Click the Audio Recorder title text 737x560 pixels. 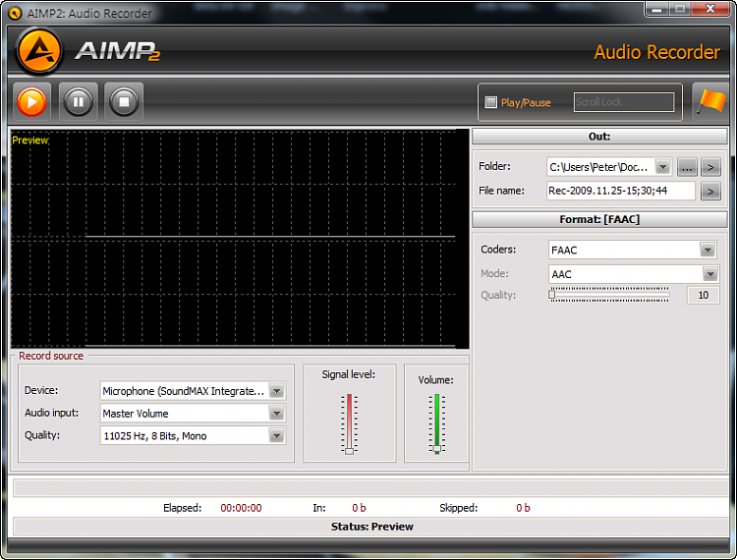[x=656, y=52]
